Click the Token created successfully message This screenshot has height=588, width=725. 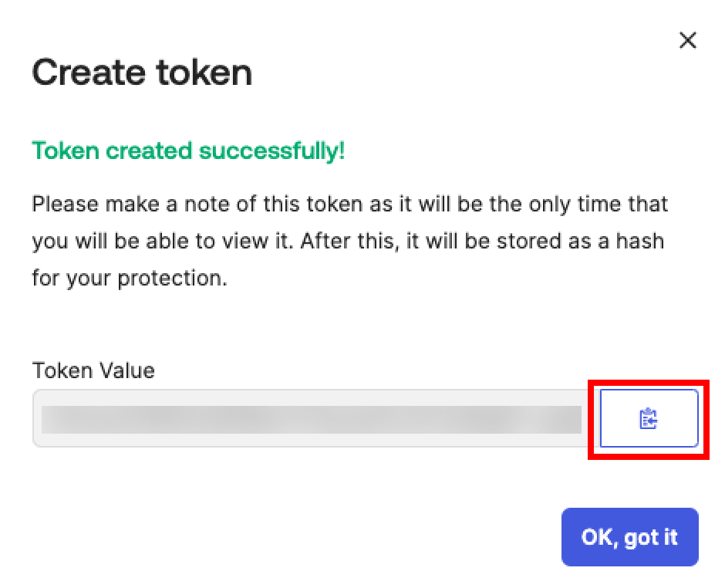[x=188, y=150]
